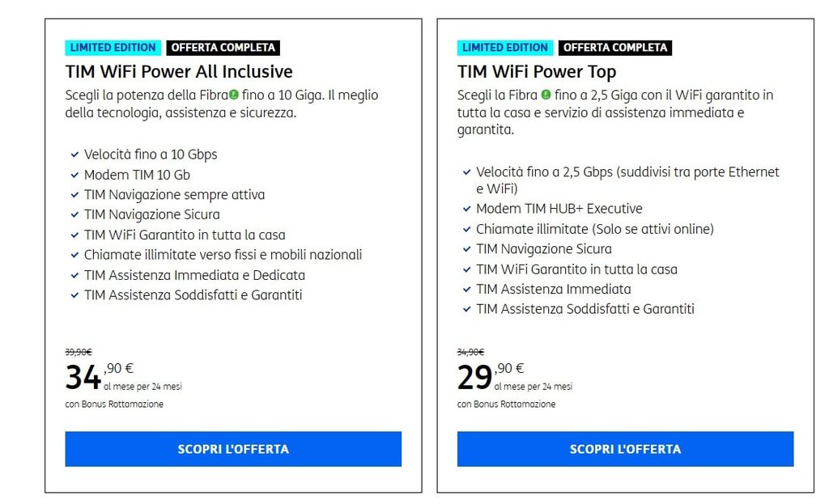Click LIMITED EDITION badge on Power Top card
This screenshot has height=504, width=829.
pyautogui.click(x=504, y=48)
